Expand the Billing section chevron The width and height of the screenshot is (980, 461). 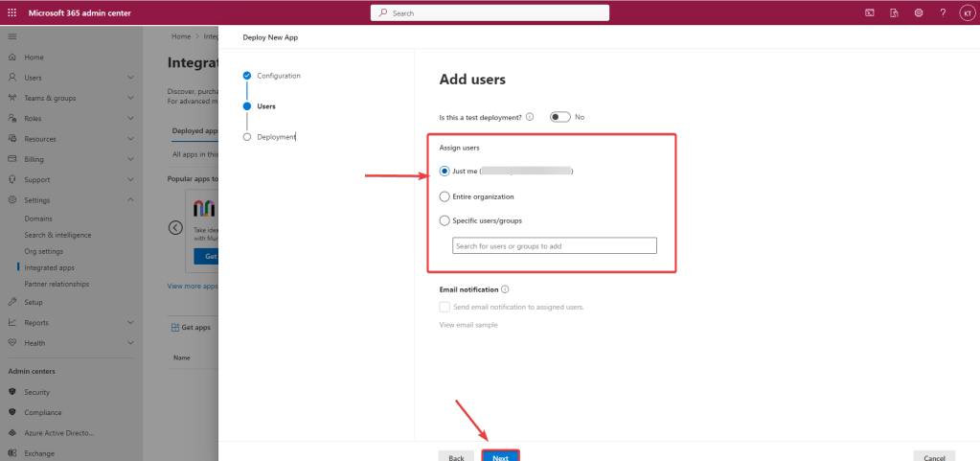click(130, 159)
